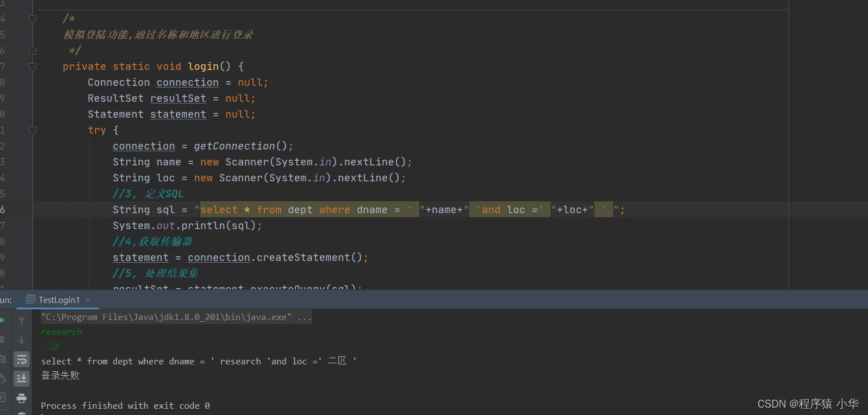Select the TestLogin1 run tab
868x415 pixels.
click(x=59, y=300)
